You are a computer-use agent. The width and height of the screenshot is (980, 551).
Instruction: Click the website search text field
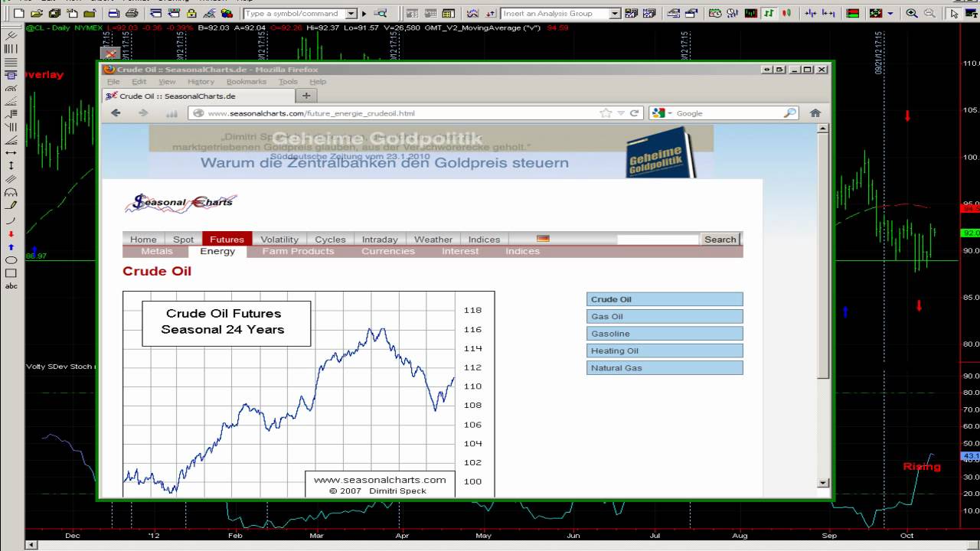point(658,240)
